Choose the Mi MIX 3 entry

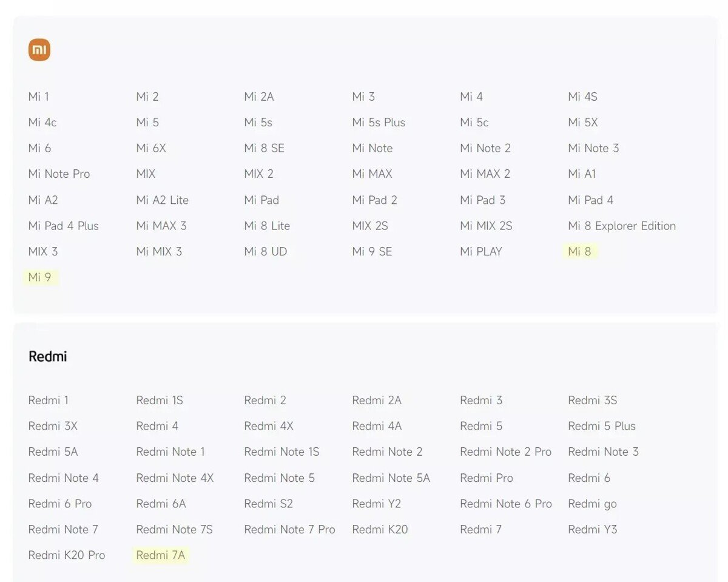[159, 251]
